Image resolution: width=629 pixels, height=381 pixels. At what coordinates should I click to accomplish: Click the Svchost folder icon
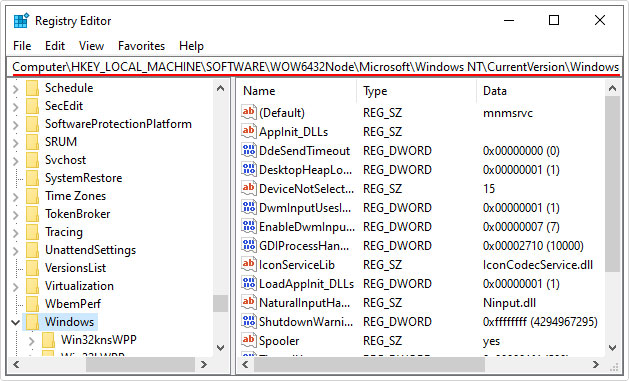[x=32, y=160]
